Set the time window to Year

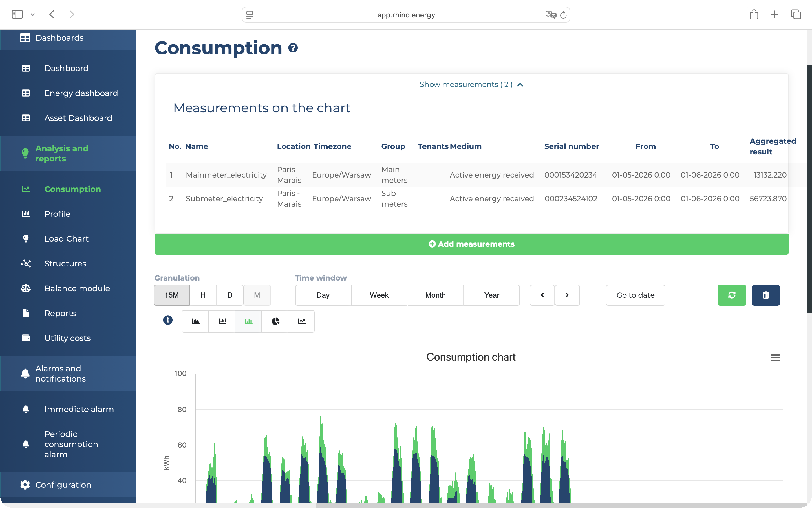click(x=492, y=295)
